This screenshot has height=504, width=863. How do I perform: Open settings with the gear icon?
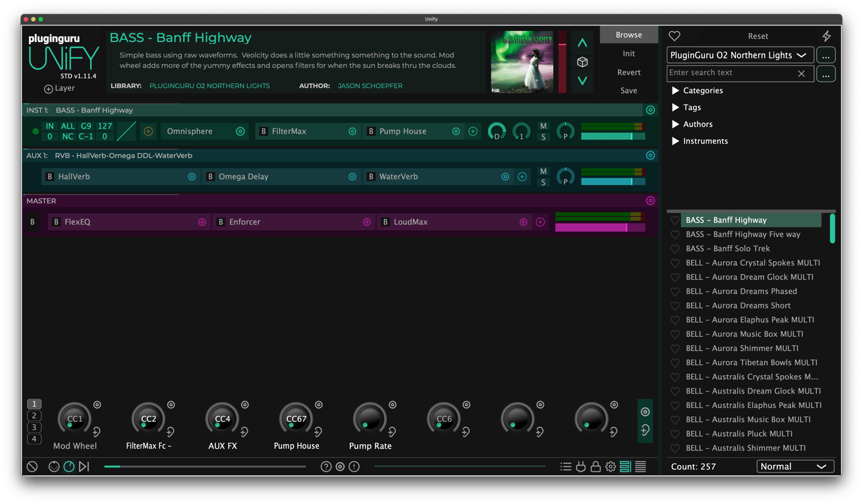click(610, 467)
